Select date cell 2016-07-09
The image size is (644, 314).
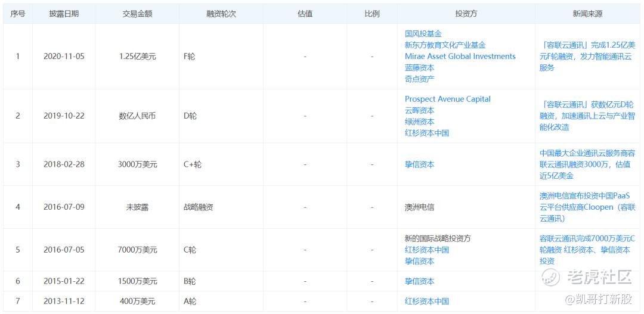[64, 207]
